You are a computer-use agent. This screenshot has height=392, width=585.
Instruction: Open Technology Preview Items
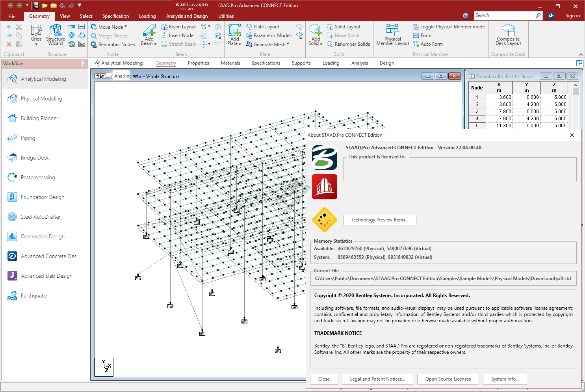click(379, 220)
